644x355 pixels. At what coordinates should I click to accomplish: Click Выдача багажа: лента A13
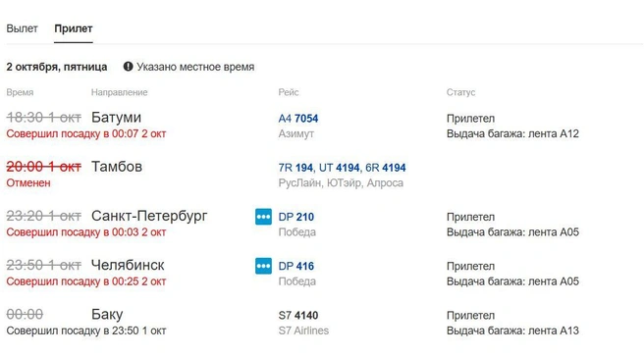(x=512, y=330)
